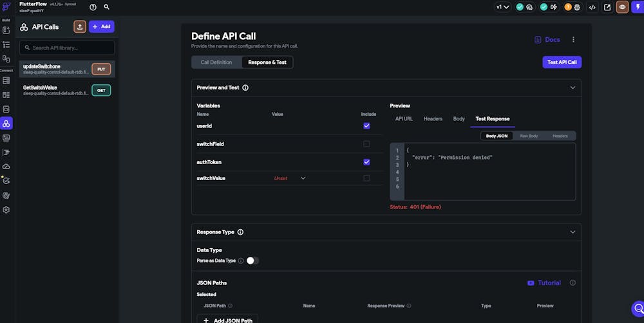Click the JSON Path column info icon
The image size is (644, 323).
pos(230,306)
